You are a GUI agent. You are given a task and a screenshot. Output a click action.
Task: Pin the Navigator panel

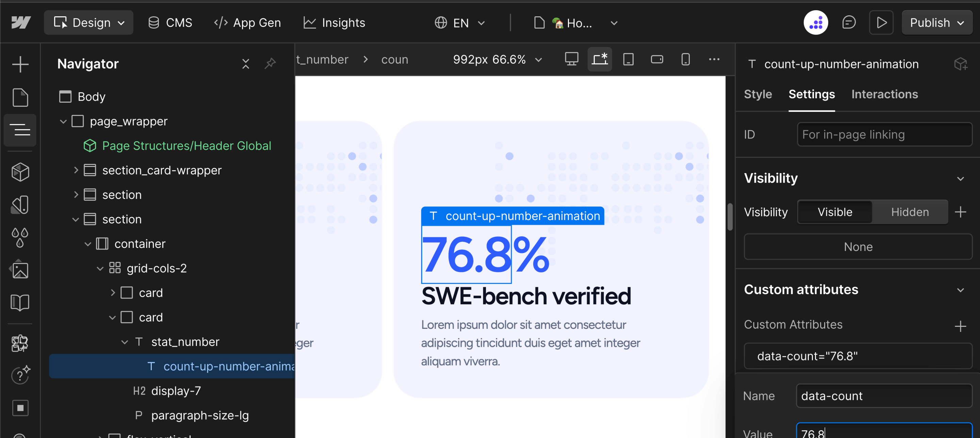point(270,64)
